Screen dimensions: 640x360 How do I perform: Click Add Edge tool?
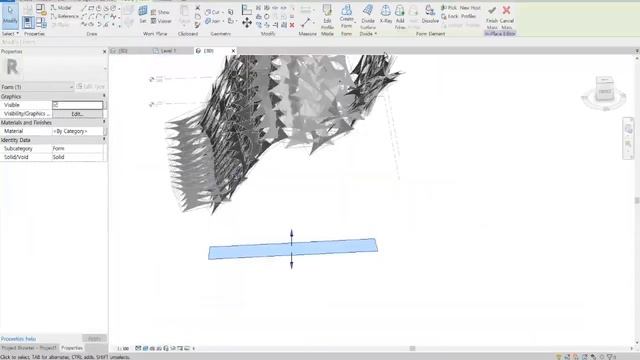(x=400, y=17)
